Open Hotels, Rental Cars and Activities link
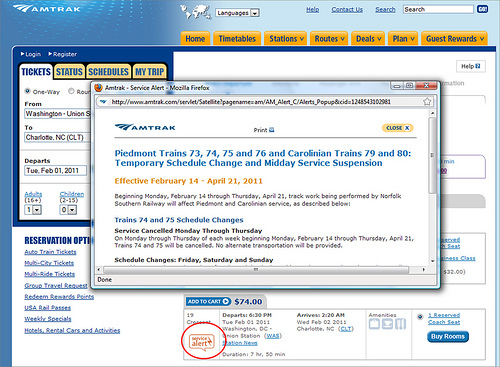 click(x=72, y=330)
